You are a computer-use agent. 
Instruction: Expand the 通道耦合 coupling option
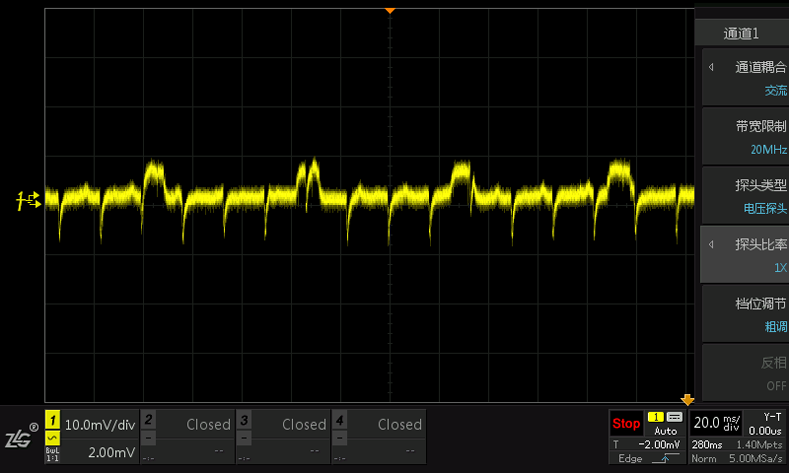pyautogui.click(x=745, y=77)
